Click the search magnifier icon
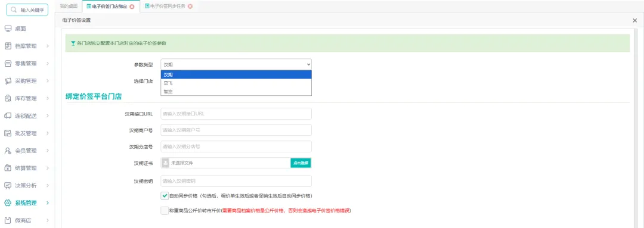The height and width of the screenshot is (228, 644). 14,10
